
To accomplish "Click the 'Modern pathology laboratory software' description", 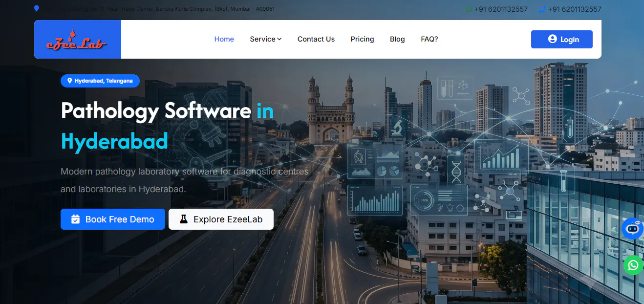I will [185, 180].
